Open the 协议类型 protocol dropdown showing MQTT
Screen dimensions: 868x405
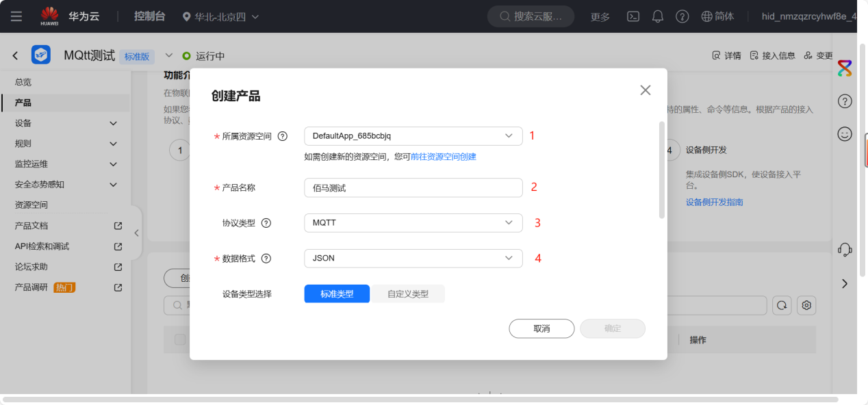pyautogui.click(x=413, y=222)
